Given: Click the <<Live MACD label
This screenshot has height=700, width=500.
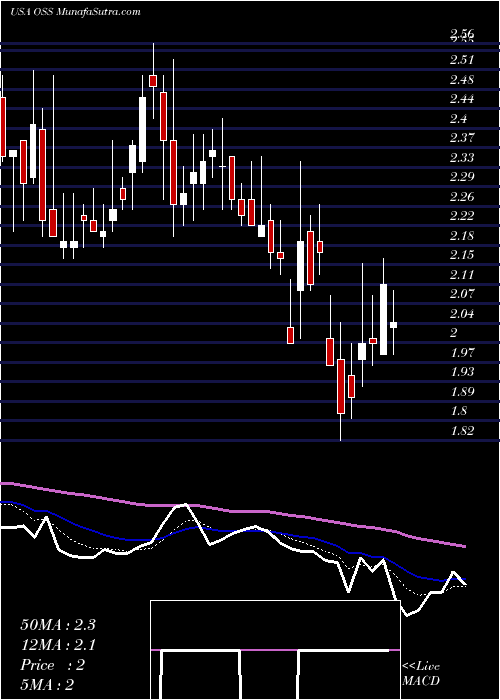Looking at the screenshot, I should [421, 673].
